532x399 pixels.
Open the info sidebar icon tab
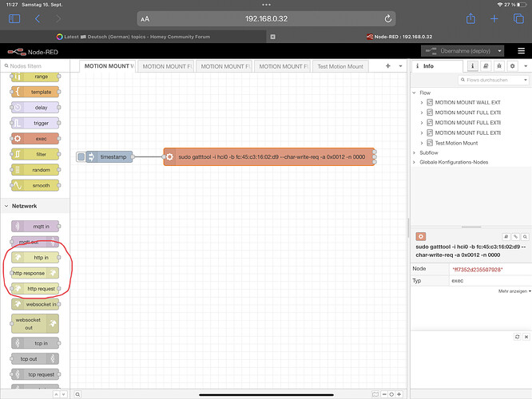472,66
